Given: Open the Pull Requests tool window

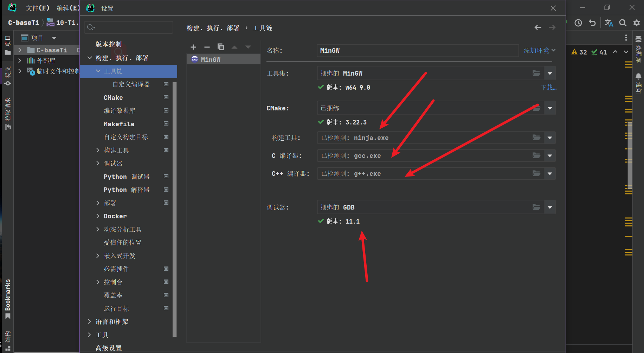Looking at the screenshot, I should [7, 114].
